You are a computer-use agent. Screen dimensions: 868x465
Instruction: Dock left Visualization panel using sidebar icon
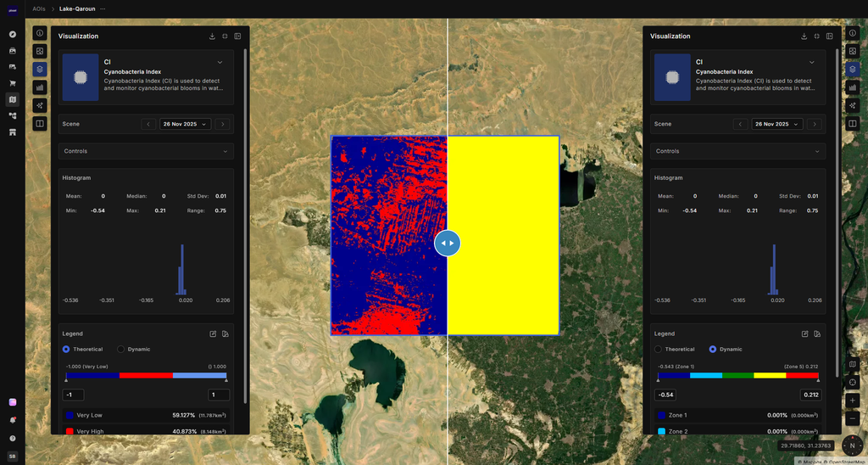[x=237, y=36]
